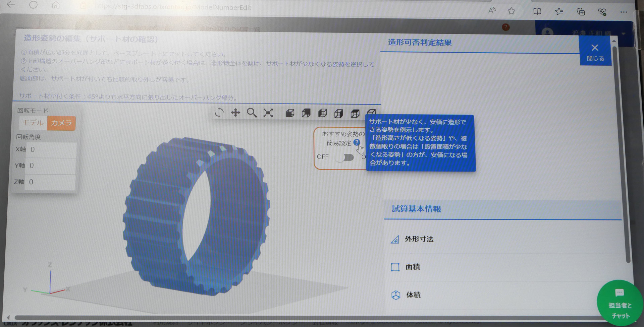Viewport: 644px width, 327px height.
Task: Click the browser back arrow
Action: pos(11,4)
